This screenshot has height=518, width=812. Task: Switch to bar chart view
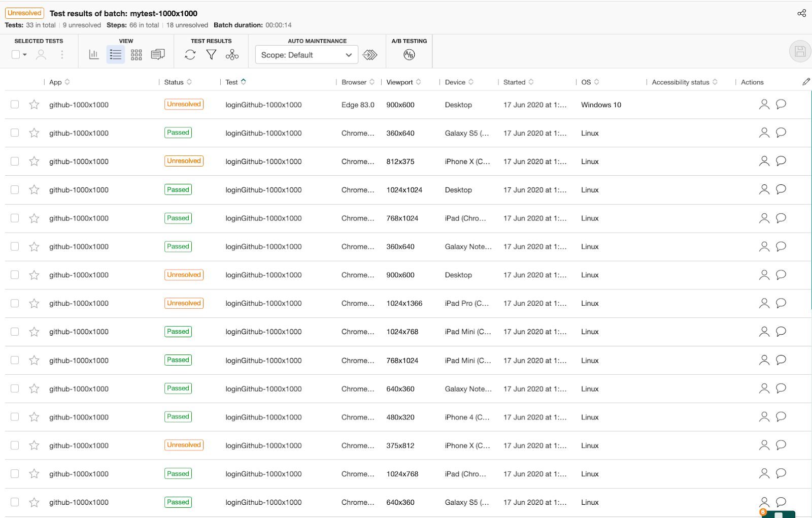click(94, 54)
